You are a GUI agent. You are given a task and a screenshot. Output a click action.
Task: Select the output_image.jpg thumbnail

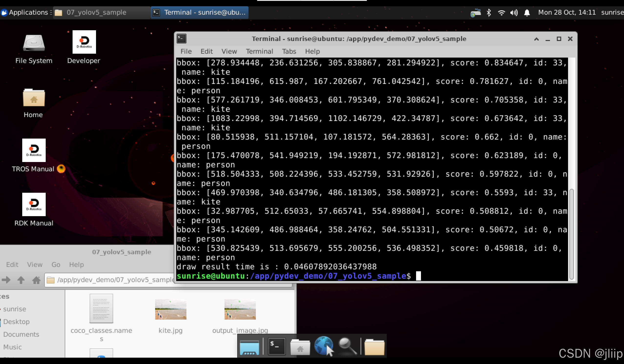(x=240, y=309)
